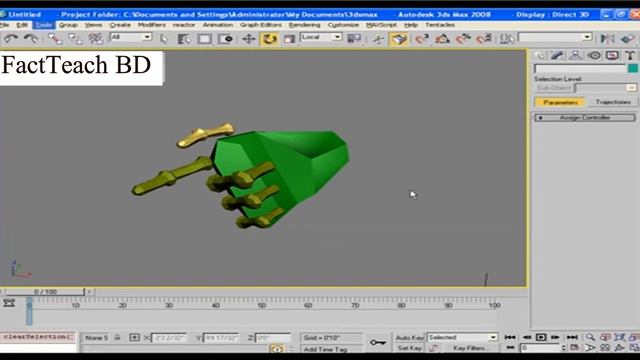Expand the Assign Controller rollout
The image size is (640, 360).
pos(585,118)
